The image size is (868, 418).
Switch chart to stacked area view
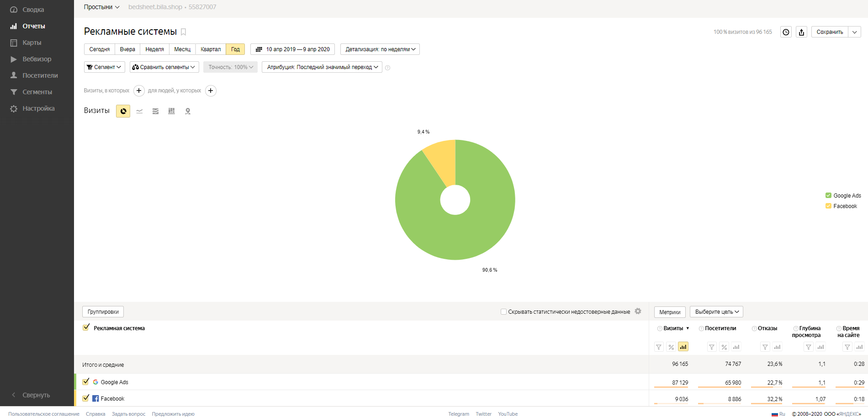coord(155,111)
